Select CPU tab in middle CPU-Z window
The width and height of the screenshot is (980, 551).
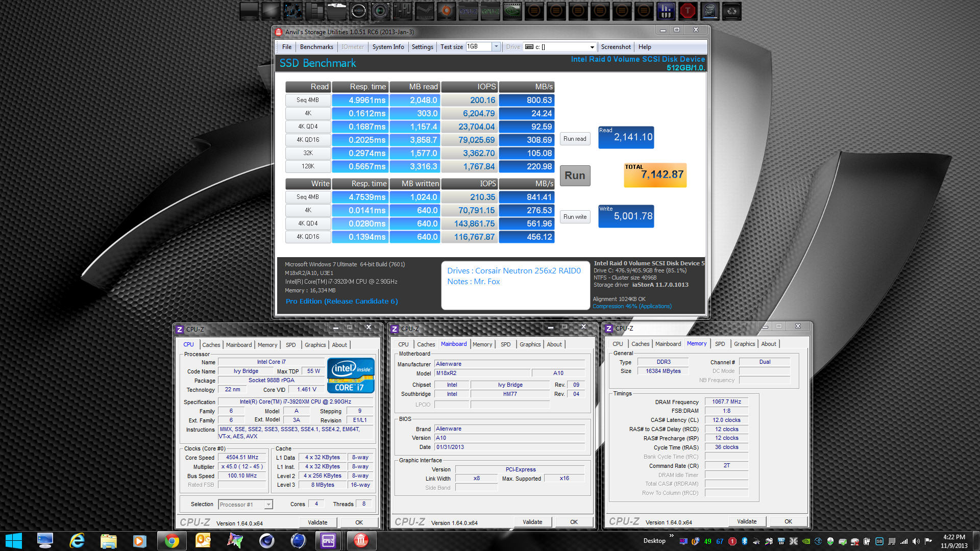(403, 344)
